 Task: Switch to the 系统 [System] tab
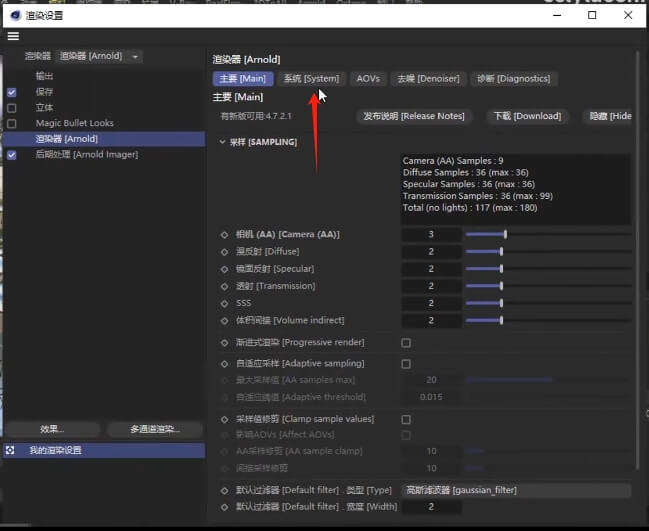(x=311, y=78)
